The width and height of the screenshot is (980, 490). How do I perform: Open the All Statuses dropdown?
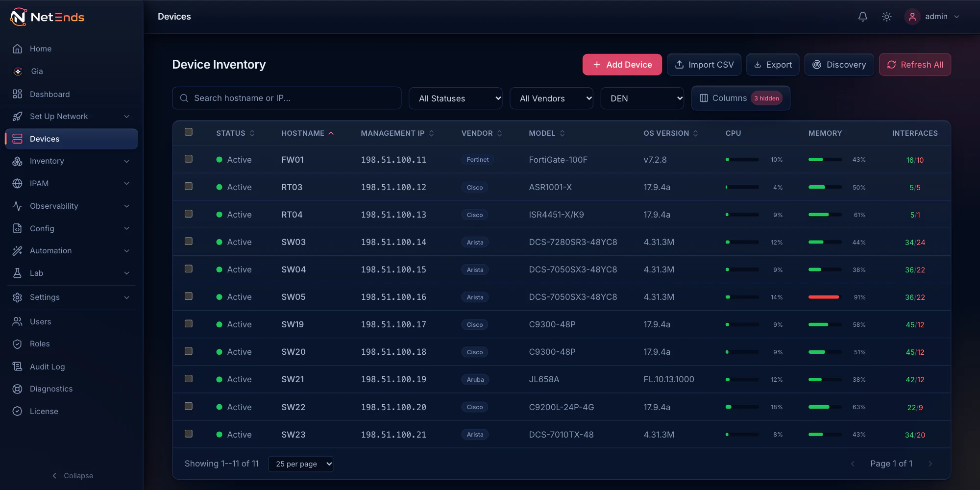click(456, 98)
